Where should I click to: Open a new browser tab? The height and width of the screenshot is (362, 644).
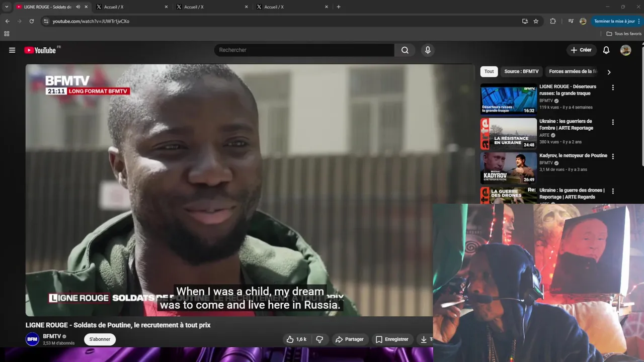coord(339,7)
